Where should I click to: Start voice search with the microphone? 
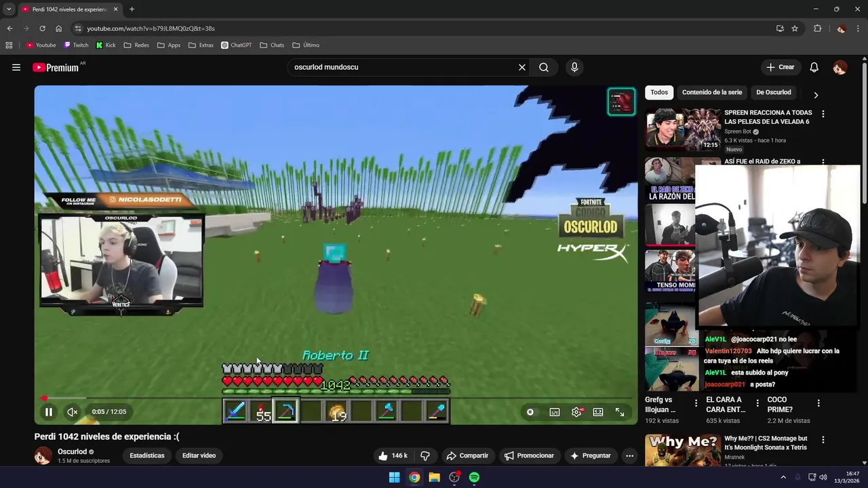[x=574, y=67]
